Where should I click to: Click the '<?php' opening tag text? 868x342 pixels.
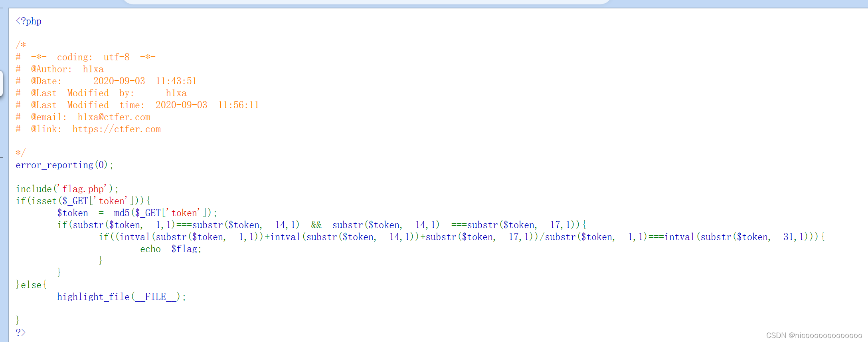click(x=29, y=21)
